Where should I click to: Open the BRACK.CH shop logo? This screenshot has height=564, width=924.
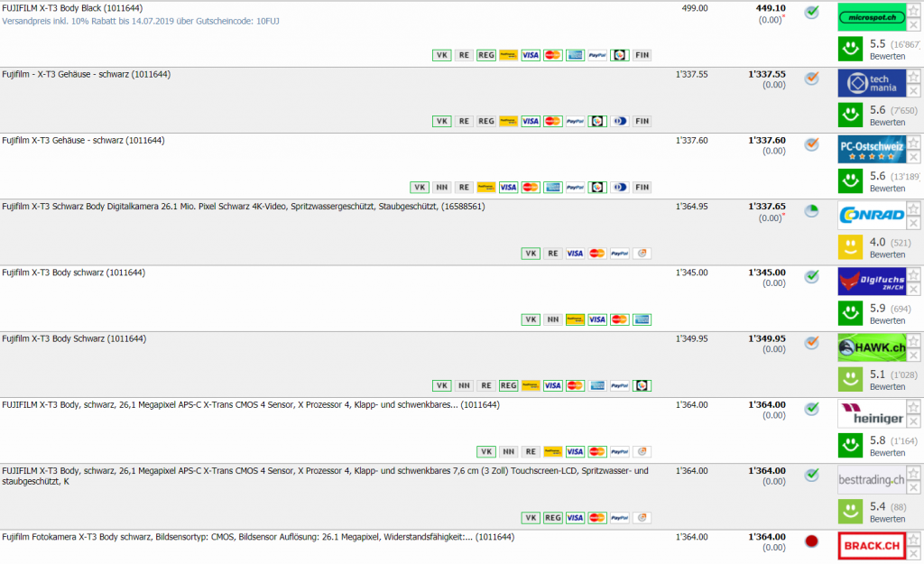click(x=871, y=546)
